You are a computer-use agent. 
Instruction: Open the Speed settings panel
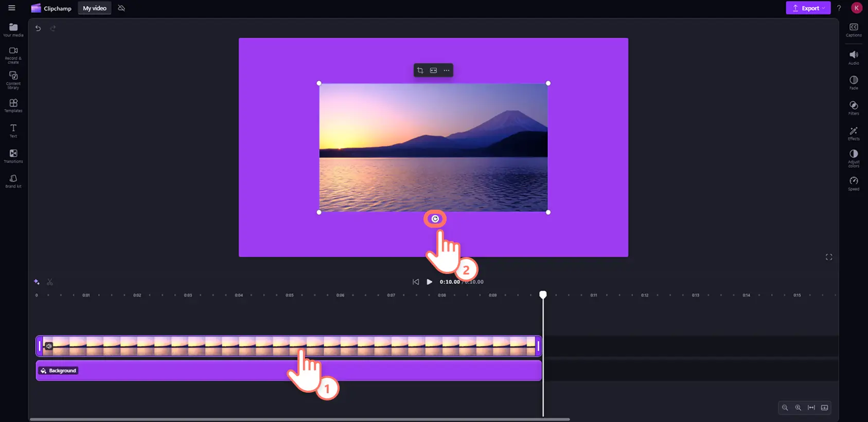point(854,184)
